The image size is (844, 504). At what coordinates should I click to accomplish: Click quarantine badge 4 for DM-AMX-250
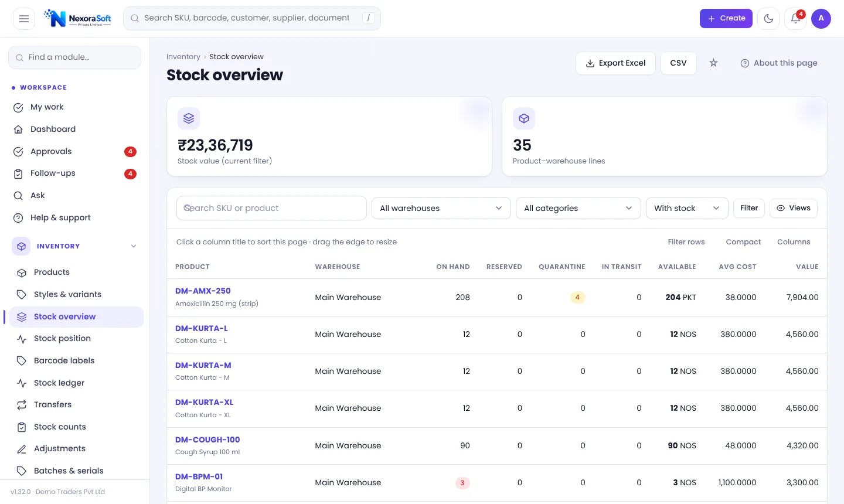[x=577, y=298]
